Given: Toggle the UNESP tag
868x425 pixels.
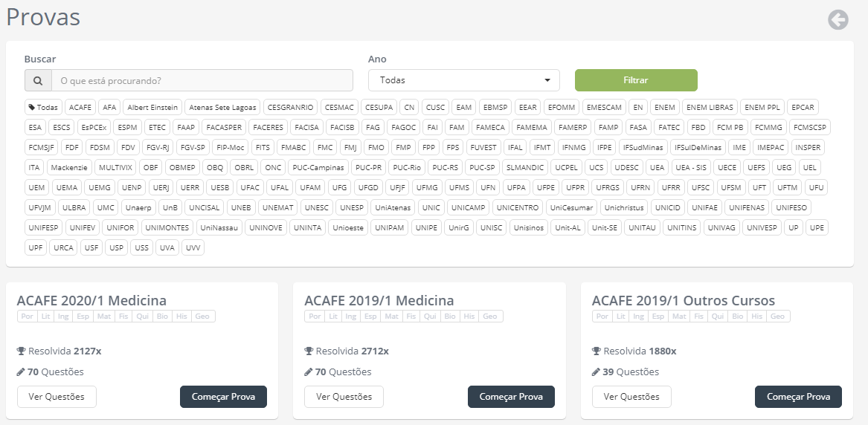Looking at the screenshot, I should (x=352, y=208).
